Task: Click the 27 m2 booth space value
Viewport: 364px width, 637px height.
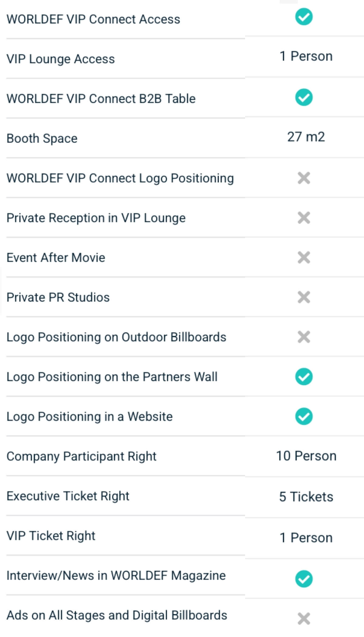Action: coord(306,137)
